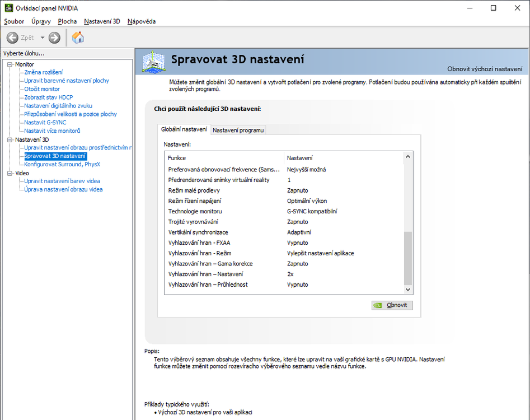Image resolution: width=530 pixels, height=420 pixels.
Task: Click the Adaptivní setting value
Action: point(299,232)
